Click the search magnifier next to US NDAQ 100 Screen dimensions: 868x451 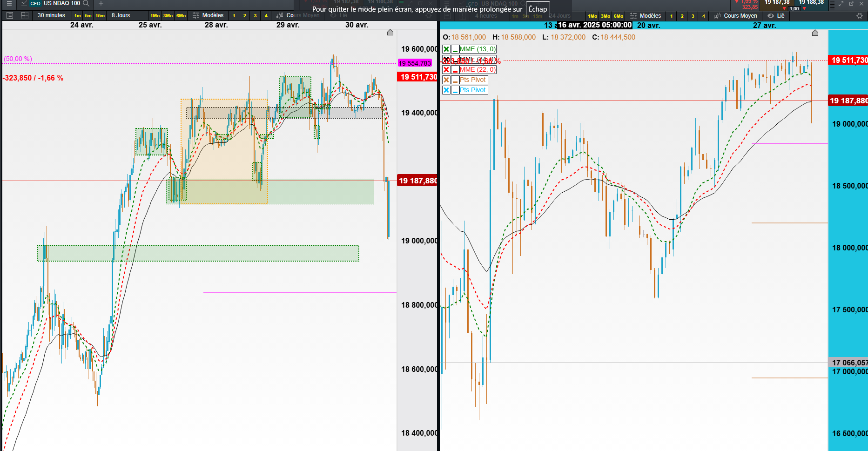[86, 3]
